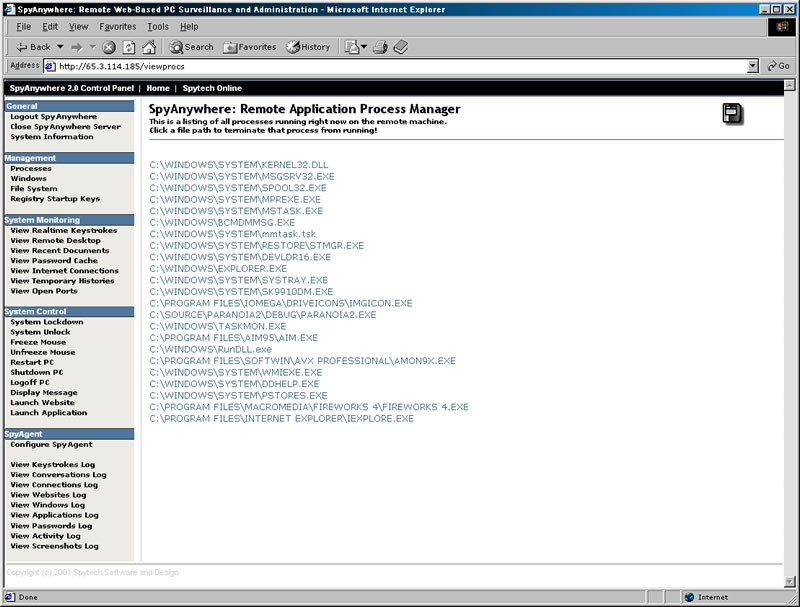Click System Lockdown
Viewport: 800px width, 607px height.
46,322
